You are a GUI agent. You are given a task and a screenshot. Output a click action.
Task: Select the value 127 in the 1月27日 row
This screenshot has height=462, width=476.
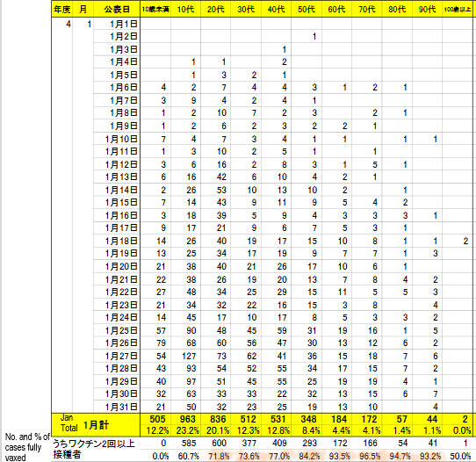coord(189,356)
